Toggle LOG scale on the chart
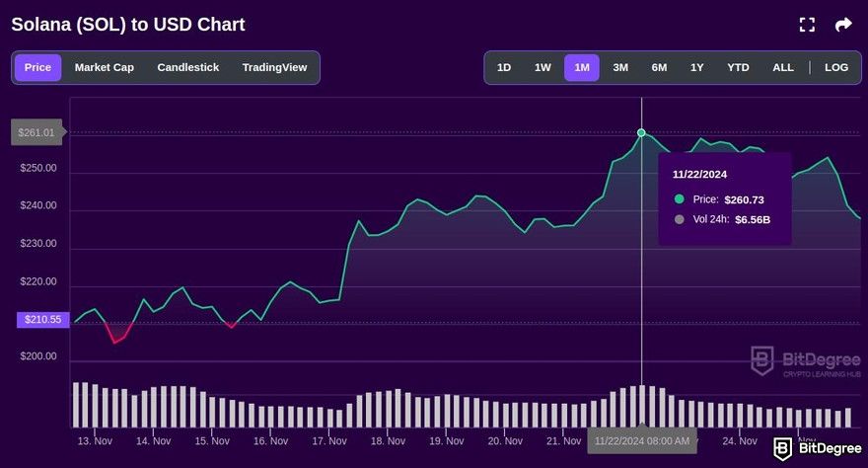 click(836, 67)
